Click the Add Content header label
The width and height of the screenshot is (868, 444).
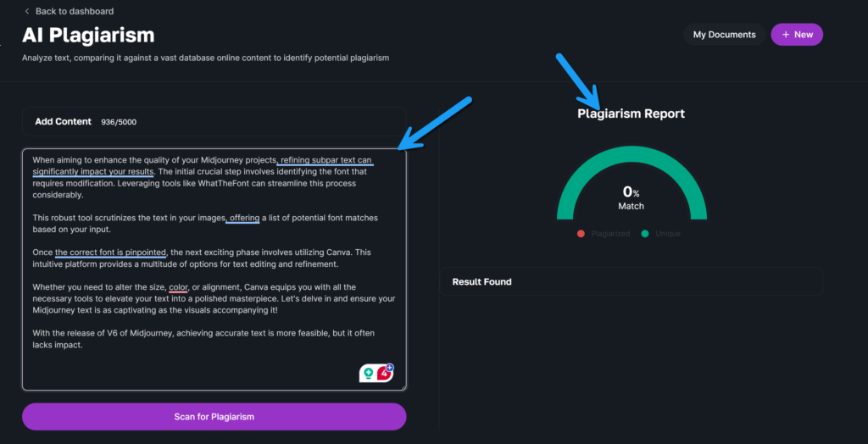click(x=63, y=122)
